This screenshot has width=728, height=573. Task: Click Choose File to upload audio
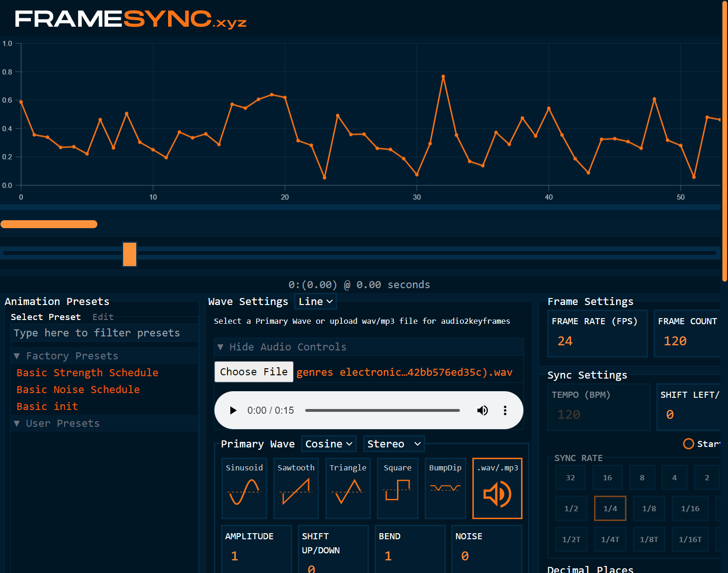pos(254,372)
